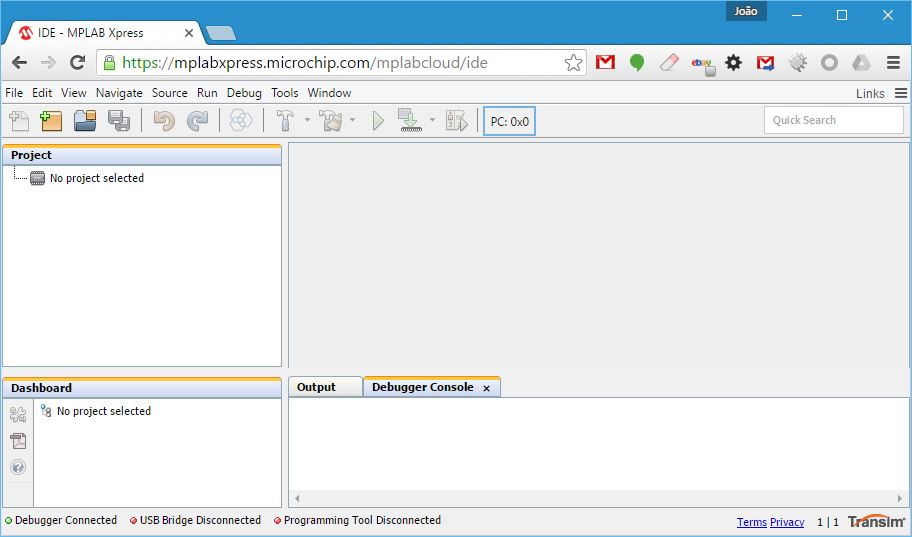This screenshot has height=537, width=912.
Task: Click the Quick Search input box
Action: click(x=833, y=120)
